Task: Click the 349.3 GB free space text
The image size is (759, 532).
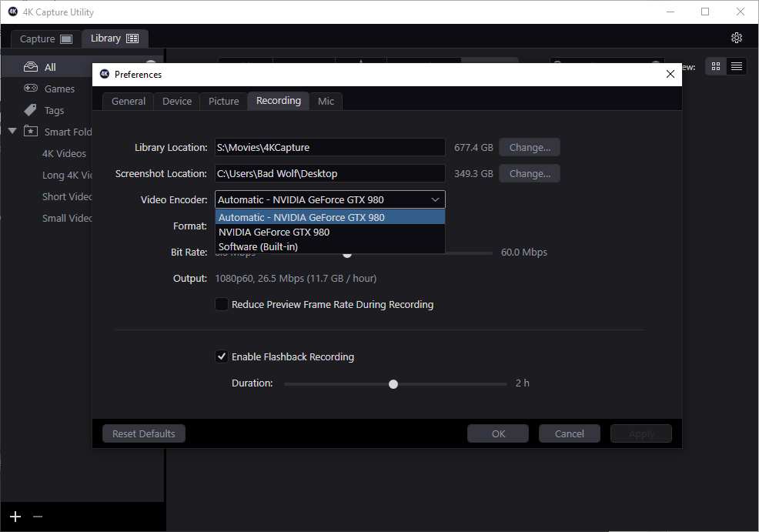Action: point(473,173)
